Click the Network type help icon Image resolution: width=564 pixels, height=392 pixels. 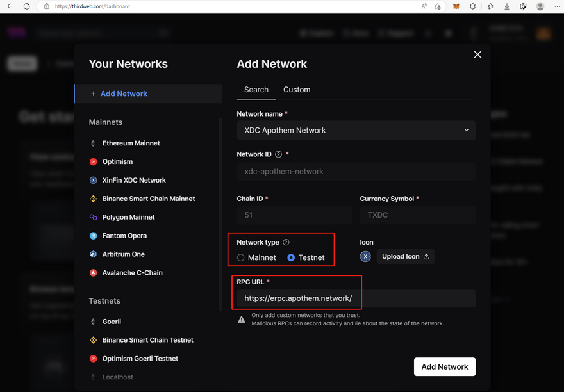click(286, 243)
